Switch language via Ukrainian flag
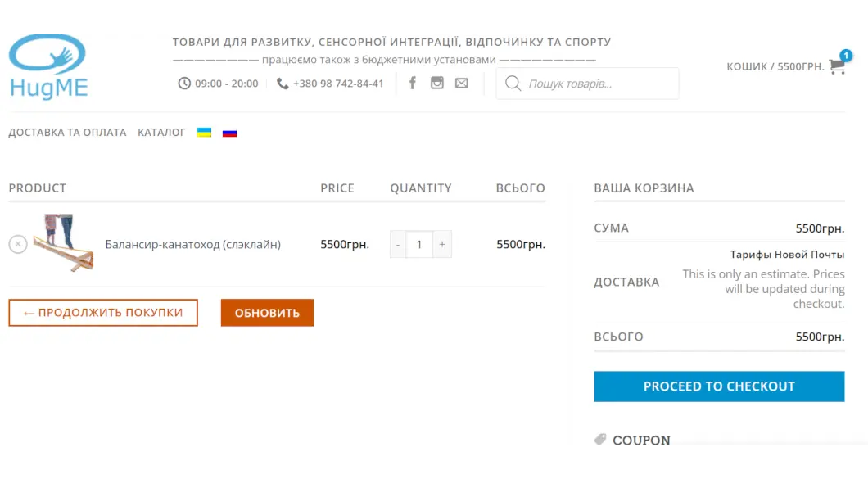The image size is (868, 479). (204, 133)
